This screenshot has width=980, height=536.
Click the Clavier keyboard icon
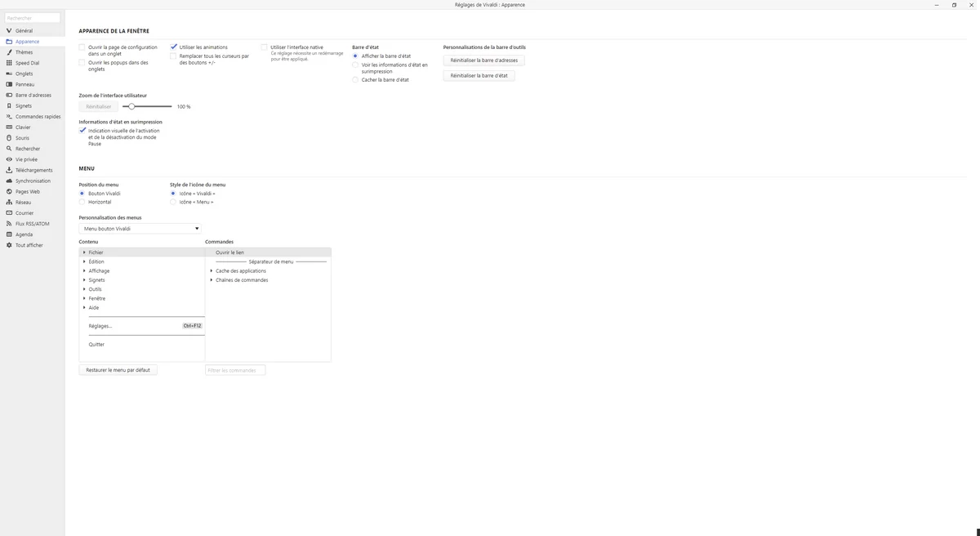(9, 127)
